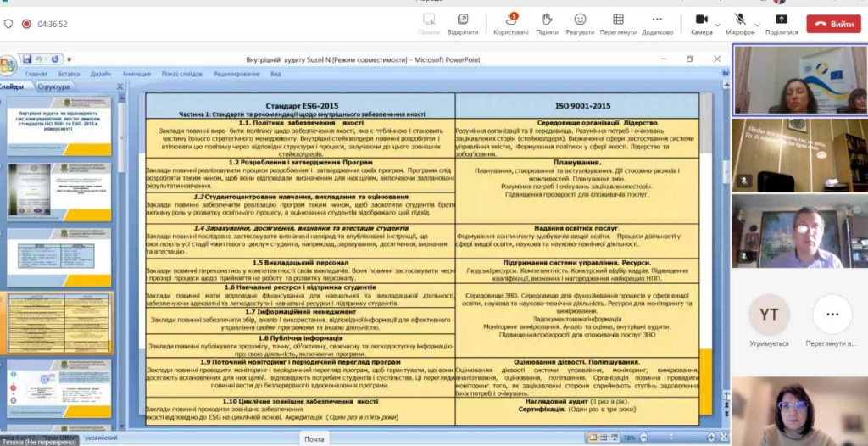Open Реагувати reactions menu

point(580,24)
